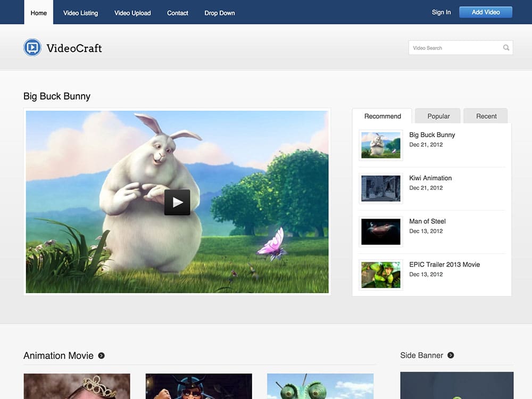The image size is (532, 399).
Task: Click Big Buck Bunny title in Recommend list
Action: tap(432, 135)
